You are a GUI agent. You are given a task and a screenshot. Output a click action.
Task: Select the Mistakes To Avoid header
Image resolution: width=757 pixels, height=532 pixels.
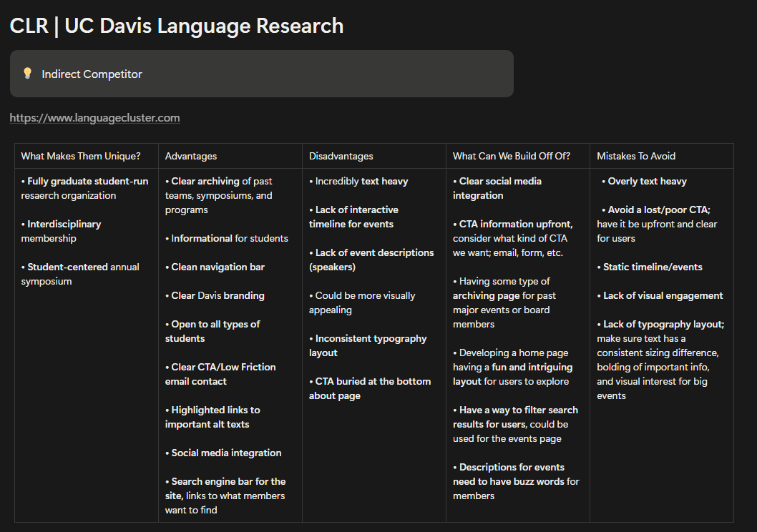636,156
